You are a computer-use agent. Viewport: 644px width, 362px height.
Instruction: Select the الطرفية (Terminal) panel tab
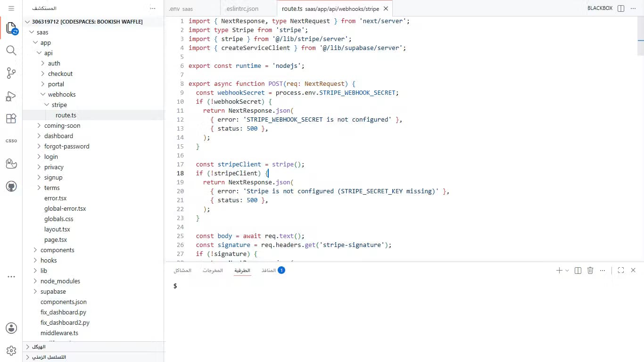point(242,270)
